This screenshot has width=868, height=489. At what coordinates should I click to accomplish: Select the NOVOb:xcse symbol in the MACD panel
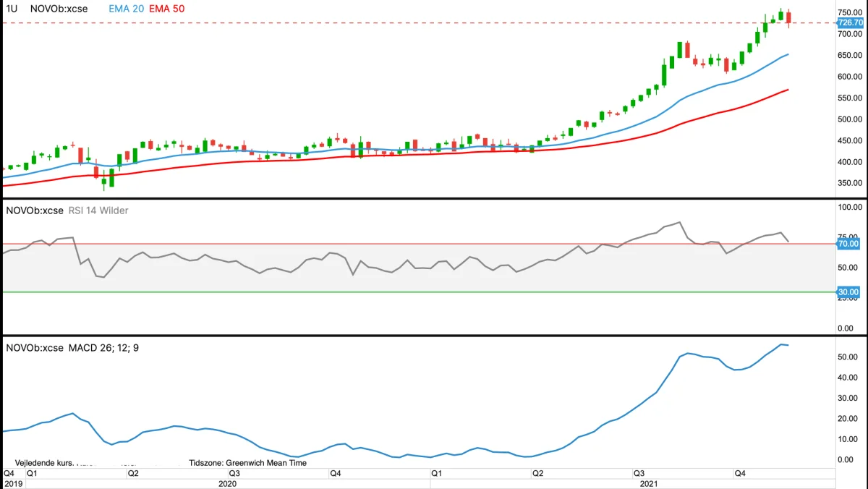[35, 348]
